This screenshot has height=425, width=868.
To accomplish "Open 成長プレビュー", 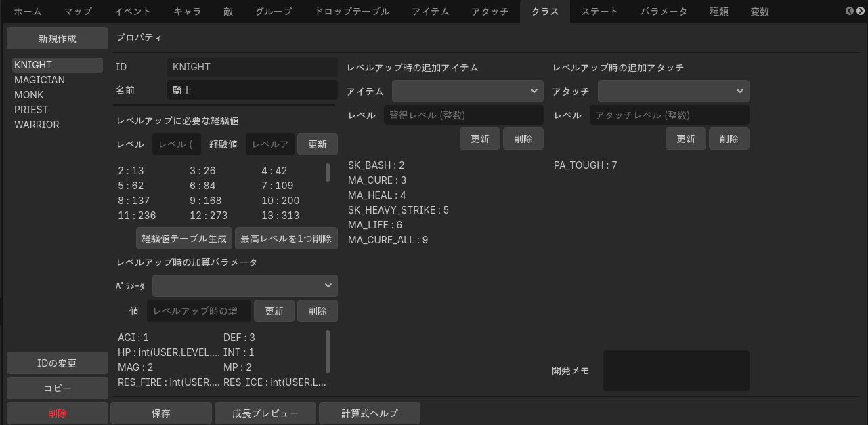I will click(265, 413).
